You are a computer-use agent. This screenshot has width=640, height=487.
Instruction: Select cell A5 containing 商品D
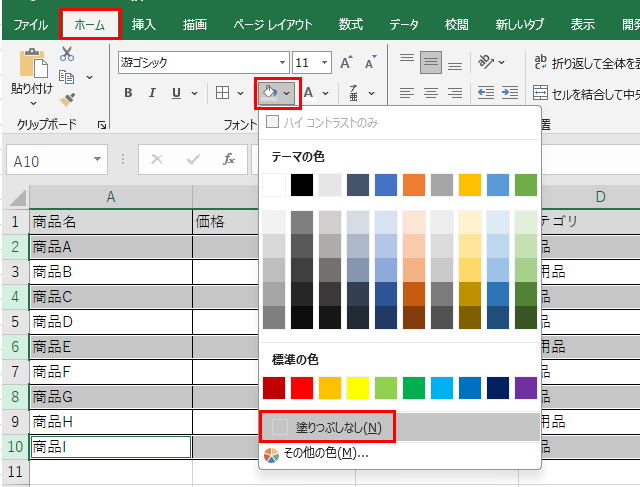click(110, 321)
